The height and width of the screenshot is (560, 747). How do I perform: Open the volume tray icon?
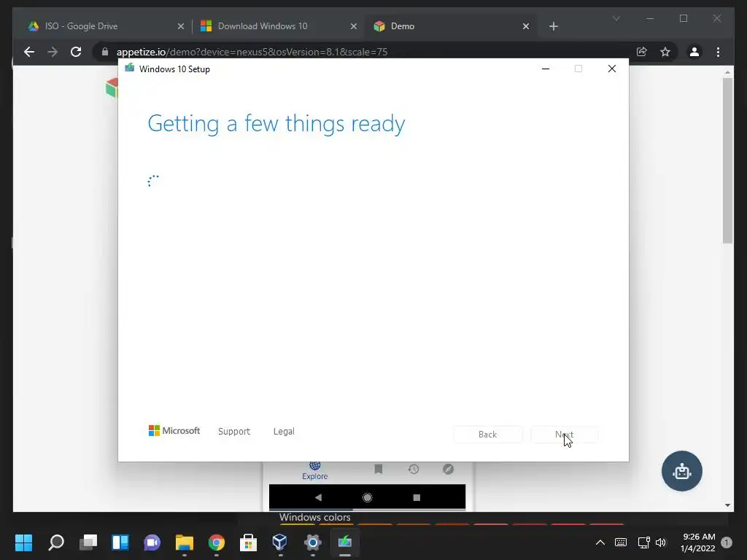[661, 542]
